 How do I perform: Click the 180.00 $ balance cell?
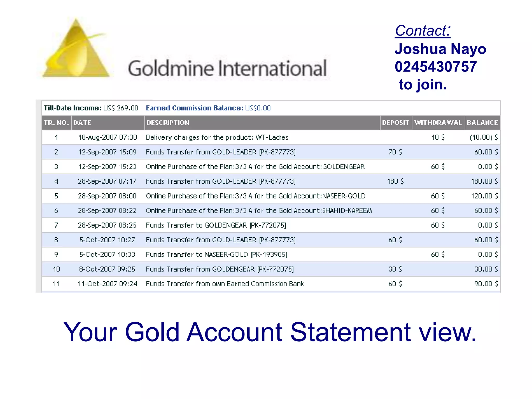coord(484,181)
